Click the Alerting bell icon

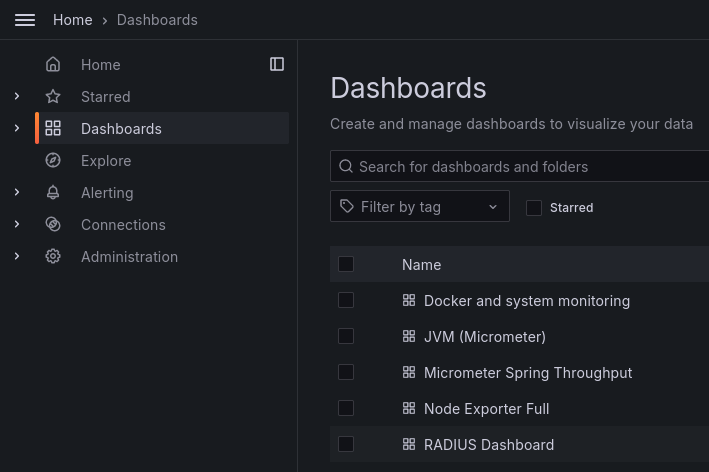pyautogui.click(x=53, y=193)
